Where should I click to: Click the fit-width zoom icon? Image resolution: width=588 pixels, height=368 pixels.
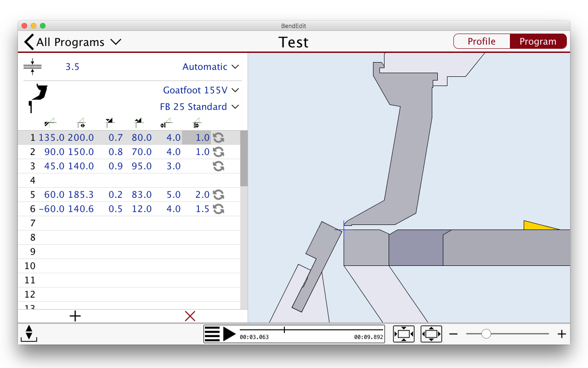431,334
